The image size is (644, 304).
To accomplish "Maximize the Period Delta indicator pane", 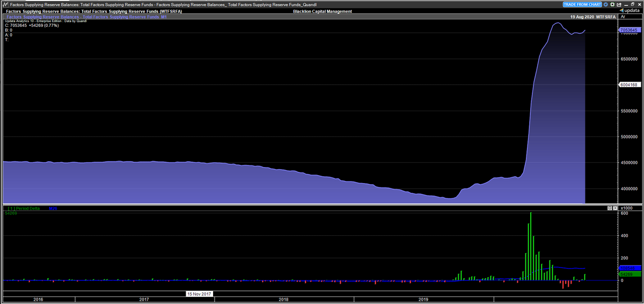I will [x=610, y=208].
